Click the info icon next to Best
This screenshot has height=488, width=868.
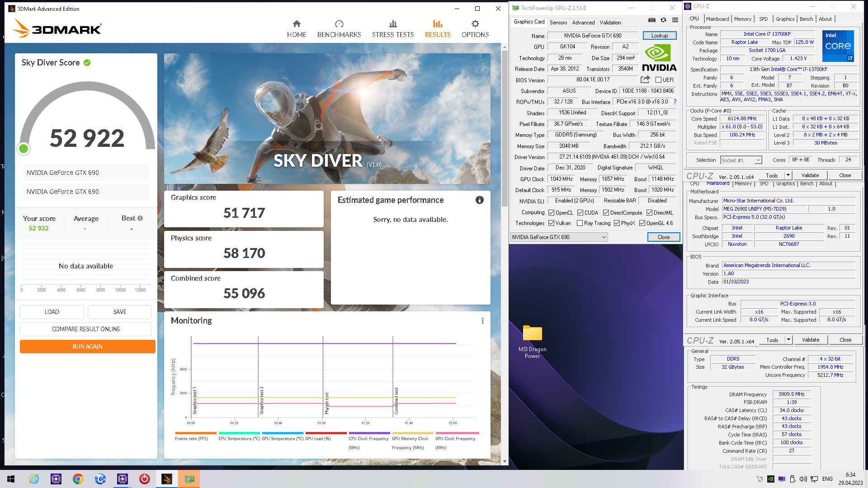coord(140,218)
